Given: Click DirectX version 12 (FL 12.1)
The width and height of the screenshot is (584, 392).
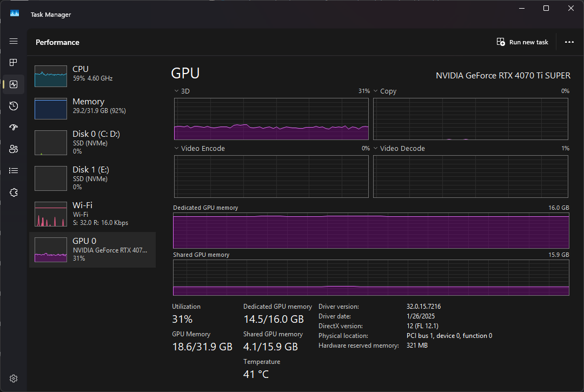Looking at the screenshot, I should click(422, 325).
